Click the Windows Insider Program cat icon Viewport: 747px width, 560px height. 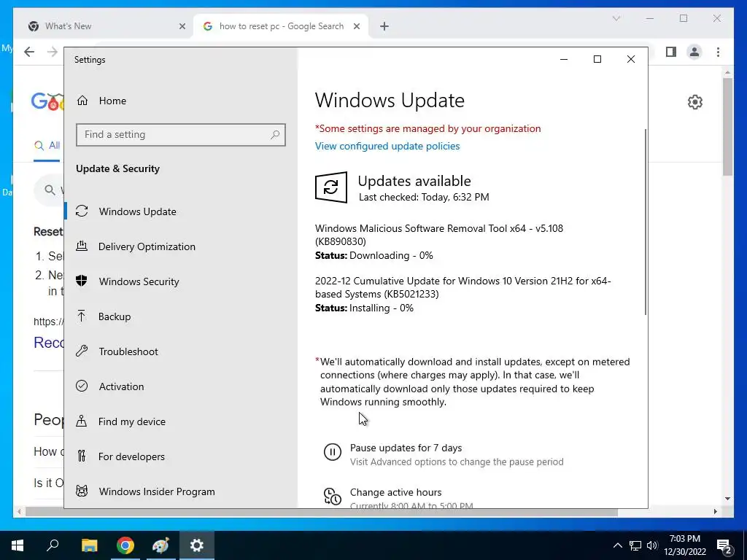tap(82, 491)
